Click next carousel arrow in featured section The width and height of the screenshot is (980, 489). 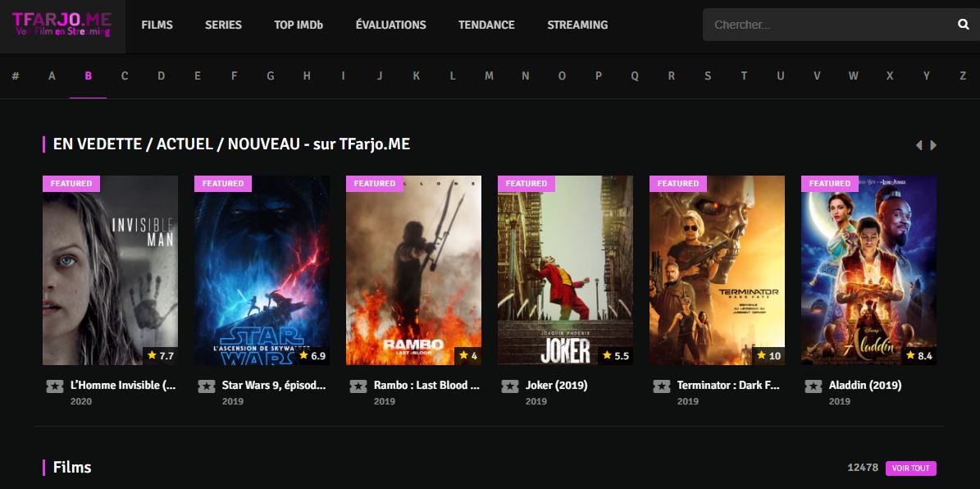933,145
